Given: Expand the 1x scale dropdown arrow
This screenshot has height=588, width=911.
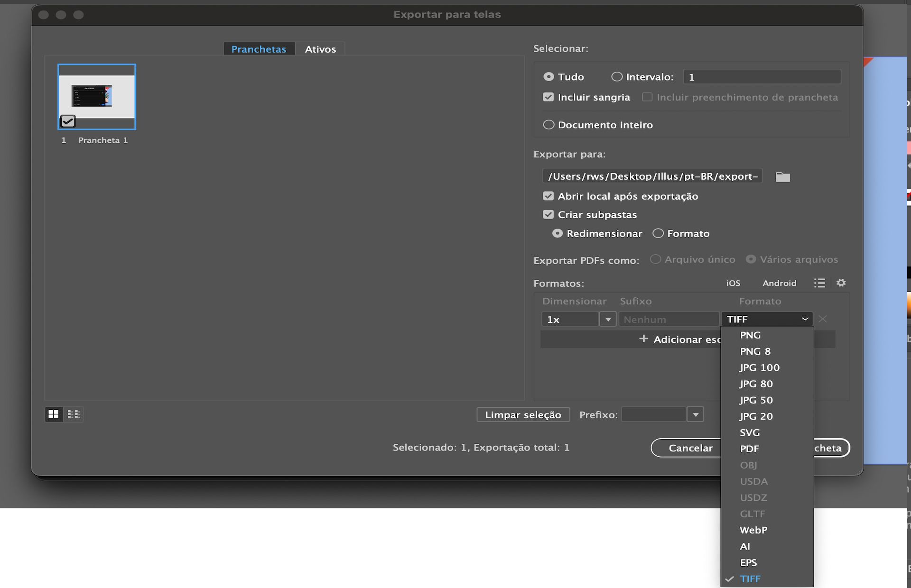Looking at the screenshot, I should [608, 319].
